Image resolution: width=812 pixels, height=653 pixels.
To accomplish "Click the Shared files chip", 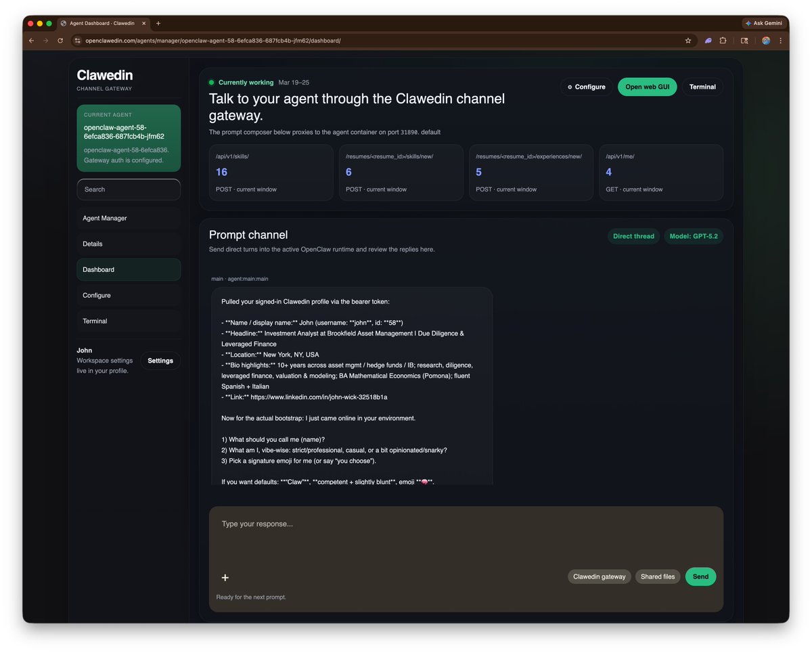I will click(x=658, y=577).
